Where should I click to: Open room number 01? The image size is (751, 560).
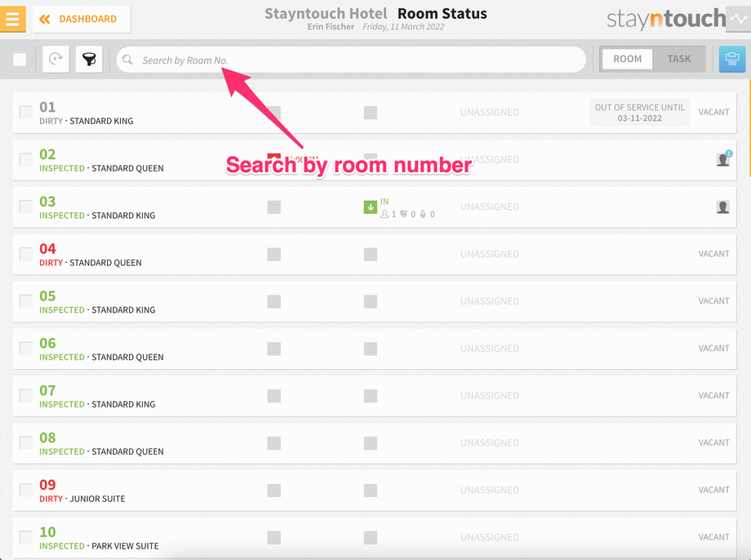pyautogui.click(x=47, y=107)
